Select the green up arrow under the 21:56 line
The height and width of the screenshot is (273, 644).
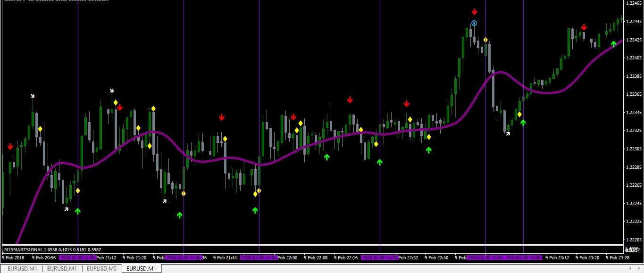pyautogui.click(x=255, y=210)
